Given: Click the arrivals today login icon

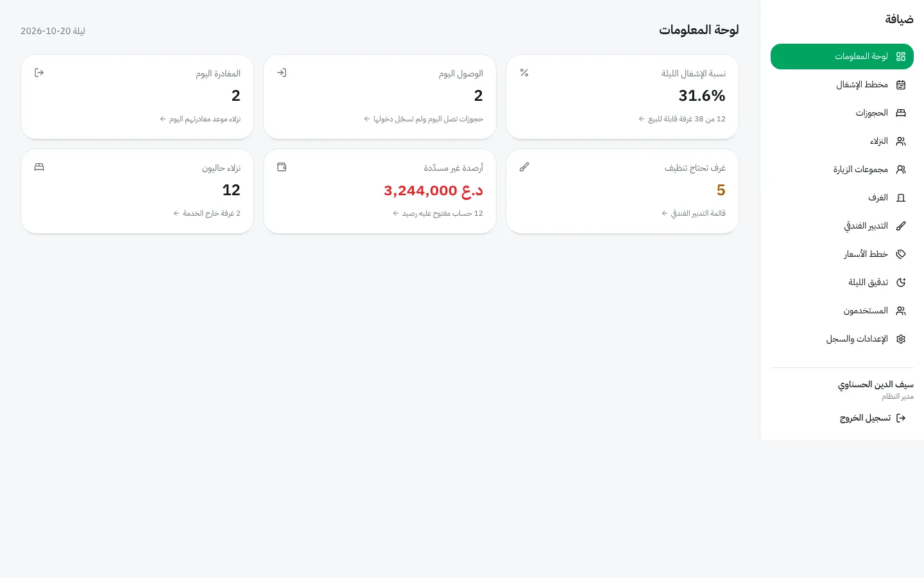Looking at the screenshot, I should pos(282,73).
